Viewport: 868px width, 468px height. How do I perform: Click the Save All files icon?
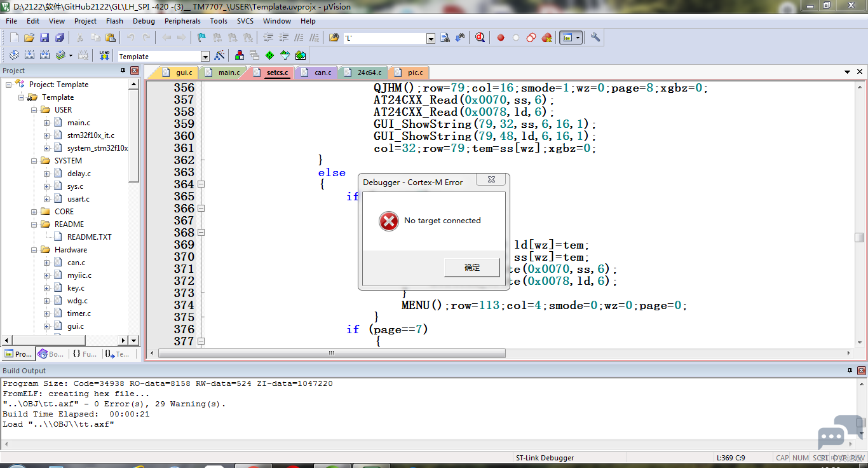tap(60, 38)
